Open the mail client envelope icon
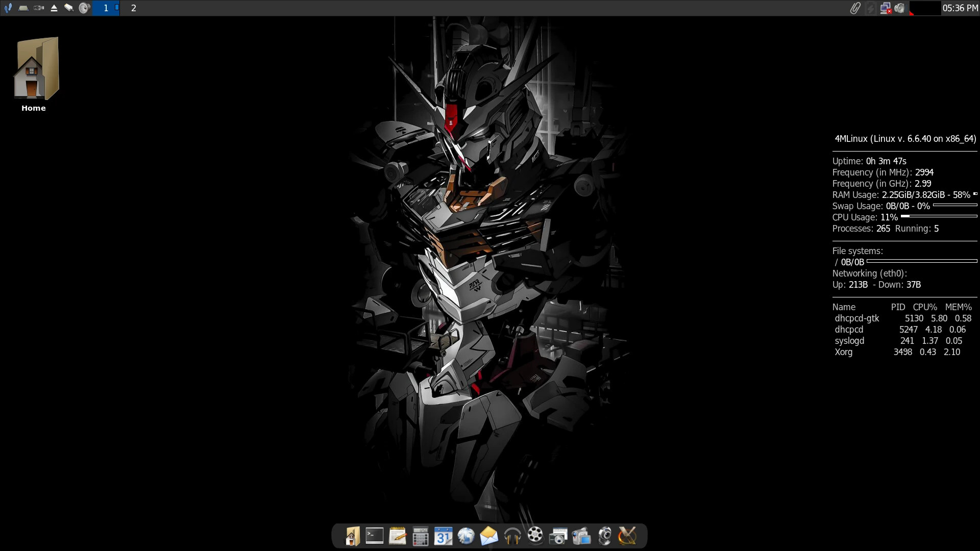Screen dimensions: 980x551 [488, 536]
